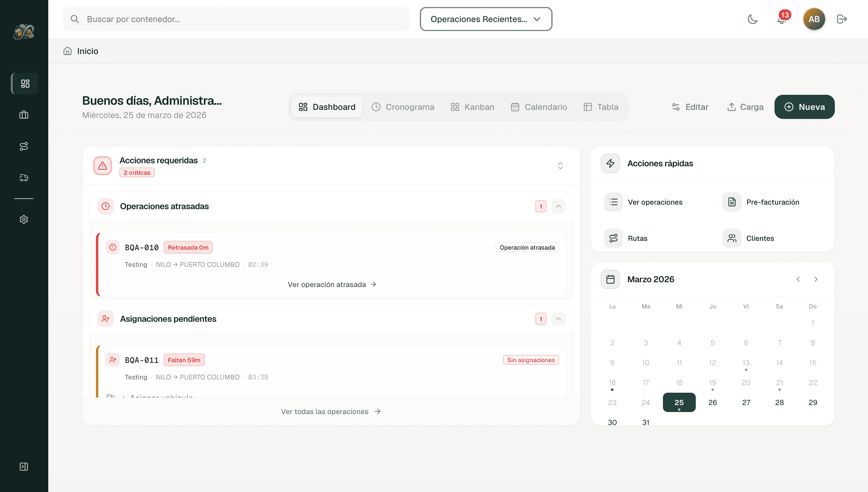Click the people icon for Clientes

[x=732, y=238]
